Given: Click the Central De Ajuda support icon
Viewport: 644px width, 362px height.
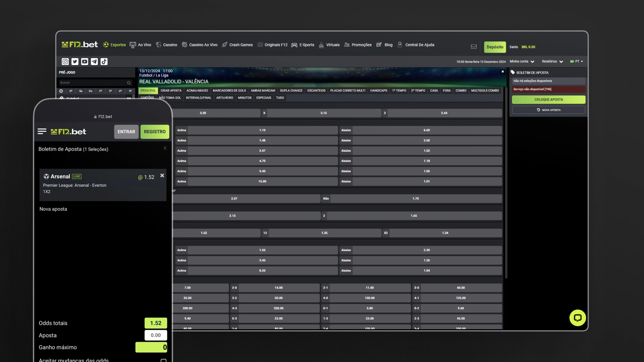Looking at the screenshot, I should 400,45.
